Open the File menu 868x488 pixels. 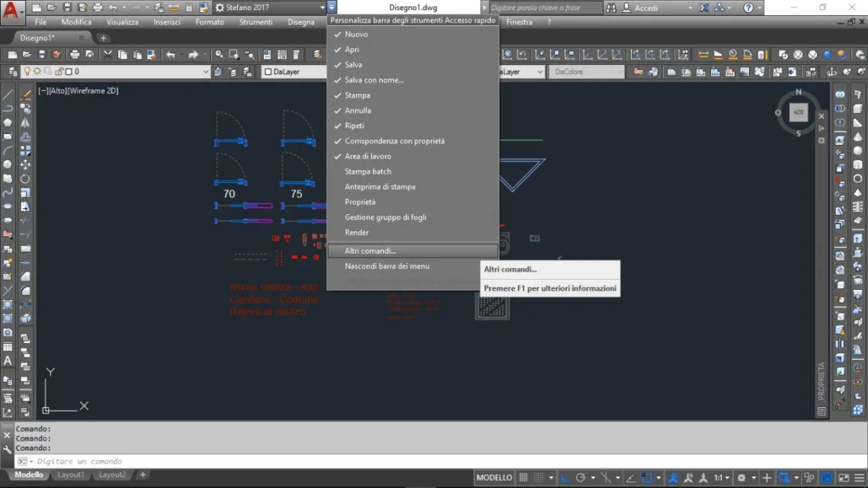coord(40,22)
